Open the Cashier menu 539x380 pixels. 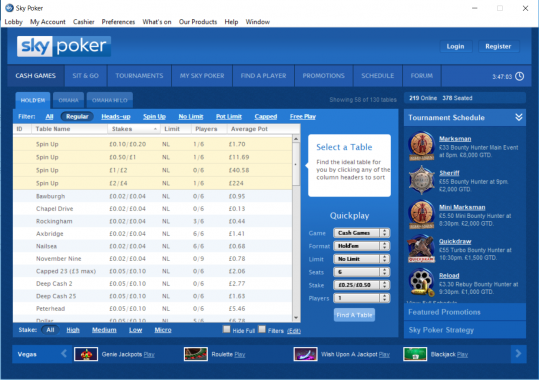84,22
